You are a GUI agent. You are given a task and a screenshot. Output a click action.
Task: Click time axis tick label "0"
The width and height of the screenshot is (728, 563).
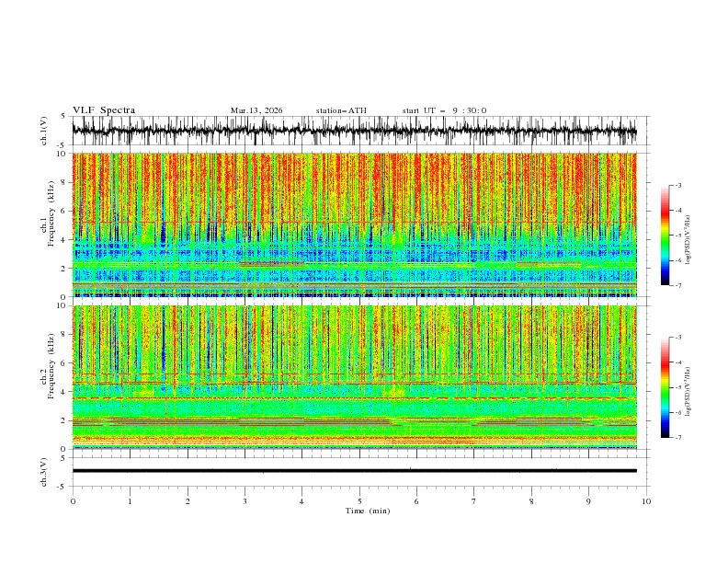pyautogui.click(x=73, y=501)
